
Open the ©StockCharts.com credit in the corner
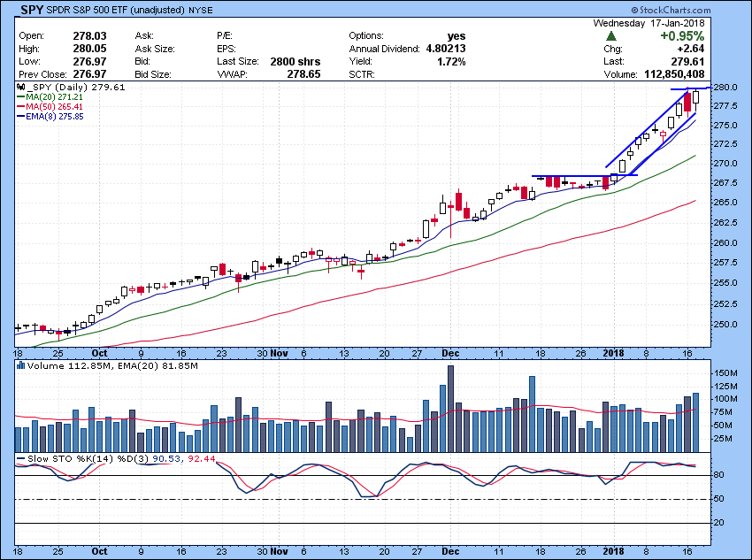(x=671, y=10)
